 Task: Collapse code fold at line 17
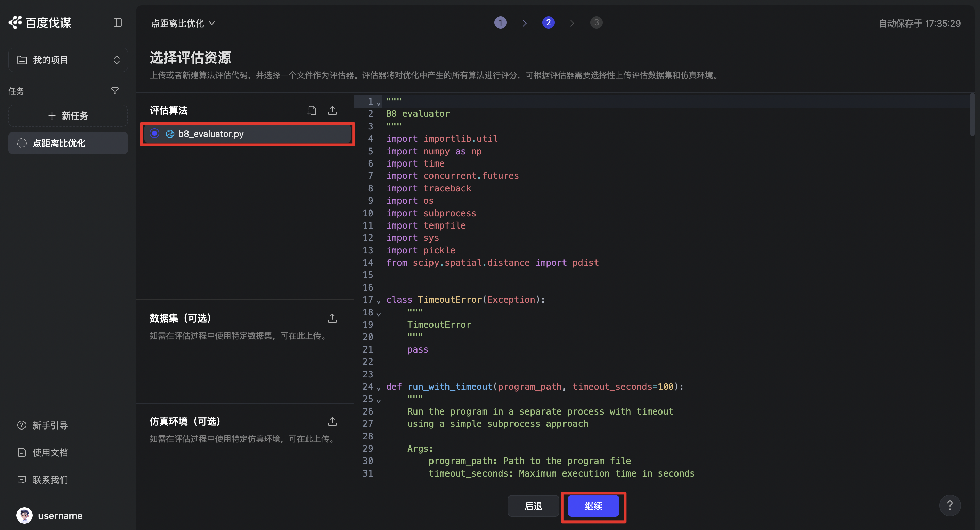pyautogui.click(x=378, y=301)
